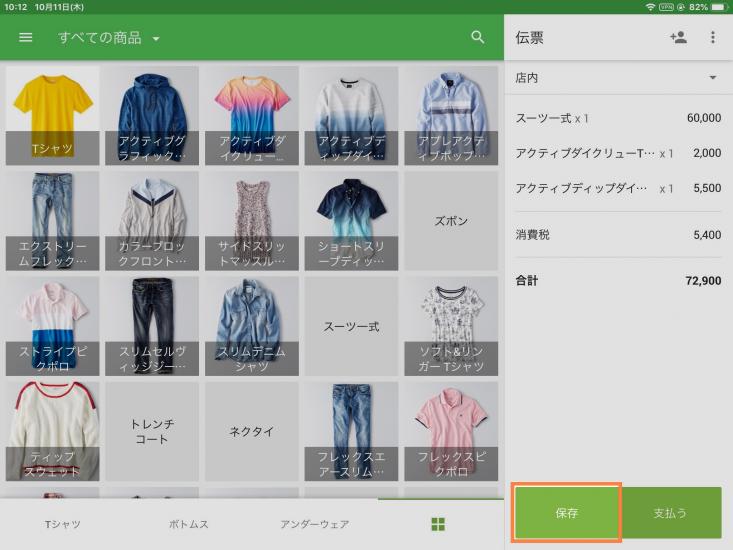This screenshot has width=733, height=550.
Task: Tap the 合計 72,900 total row
Action: 618,280
